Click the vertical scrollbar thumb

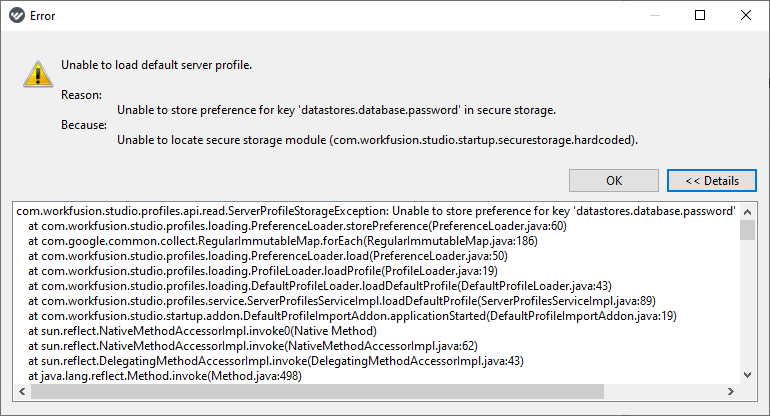point(747,230)
